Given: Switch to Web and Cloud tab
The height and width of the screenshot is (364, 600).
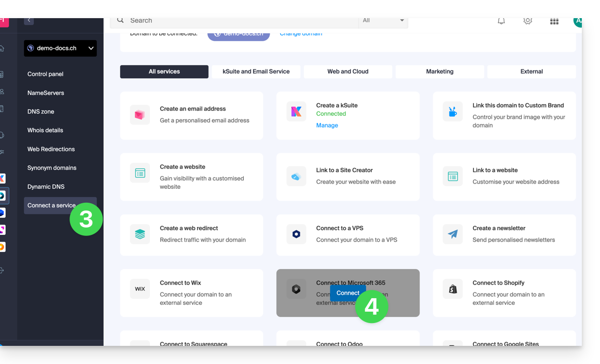Looking at the screenshot, I should click(x=348, y=72).
